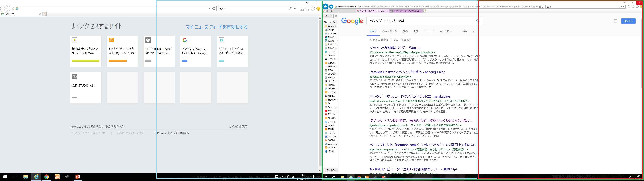Switch to カーソルが2重に出てきてしまいま tab
Image resolution: width=644 pixels, height=181 pixels.
click(406, 11)
